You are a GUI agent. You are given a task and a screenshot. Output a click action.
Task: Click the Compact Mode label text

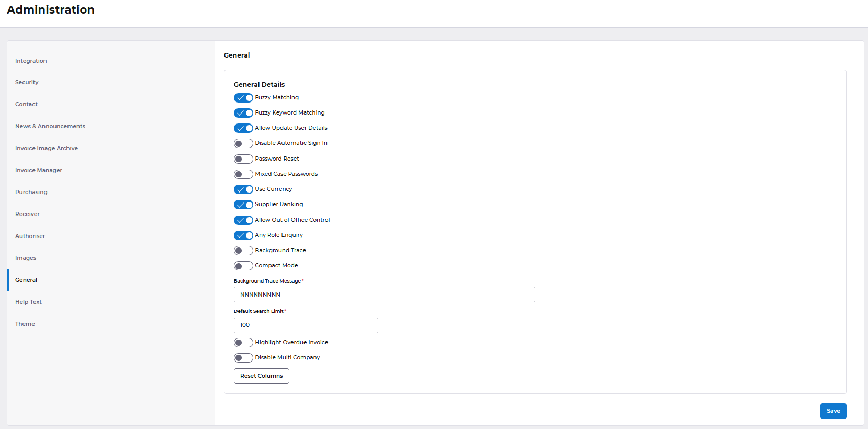pyautogui.click(x=276, y=265)
